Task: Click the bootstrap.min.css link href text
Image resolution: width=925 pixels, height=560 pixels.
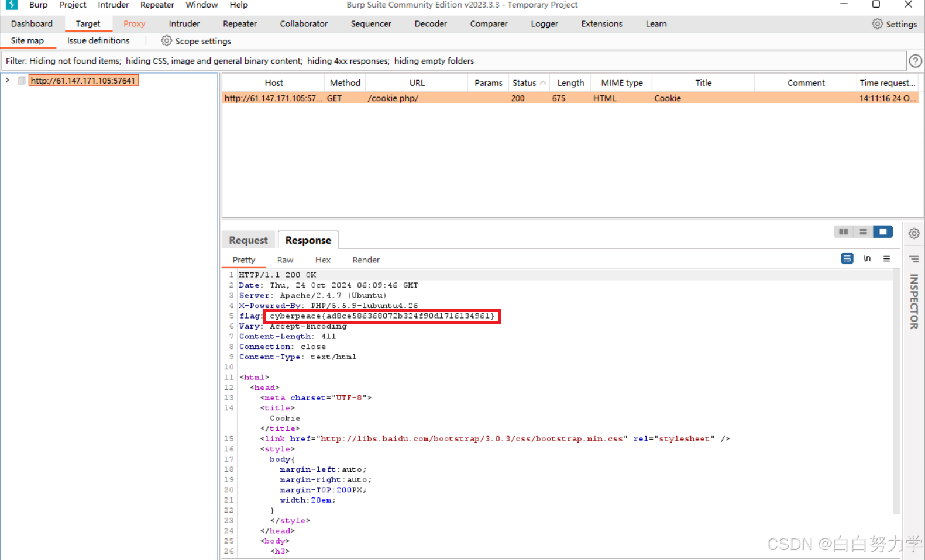Action: pyautogui.click(x=471, y=439)
